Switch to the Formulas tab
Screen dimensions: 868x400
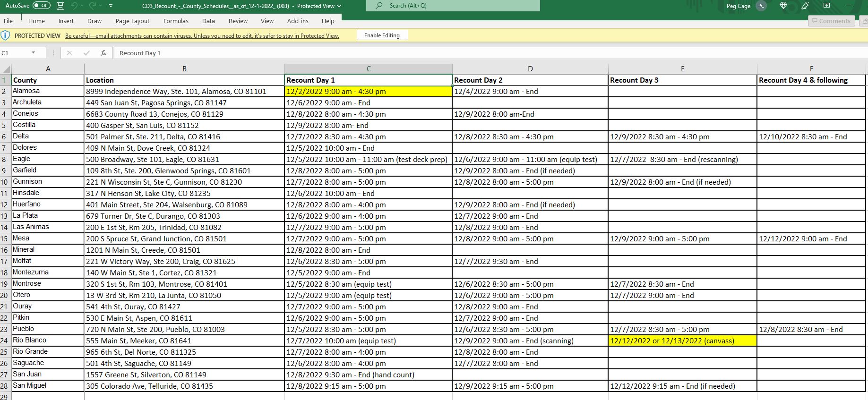[x=176, y=21]
